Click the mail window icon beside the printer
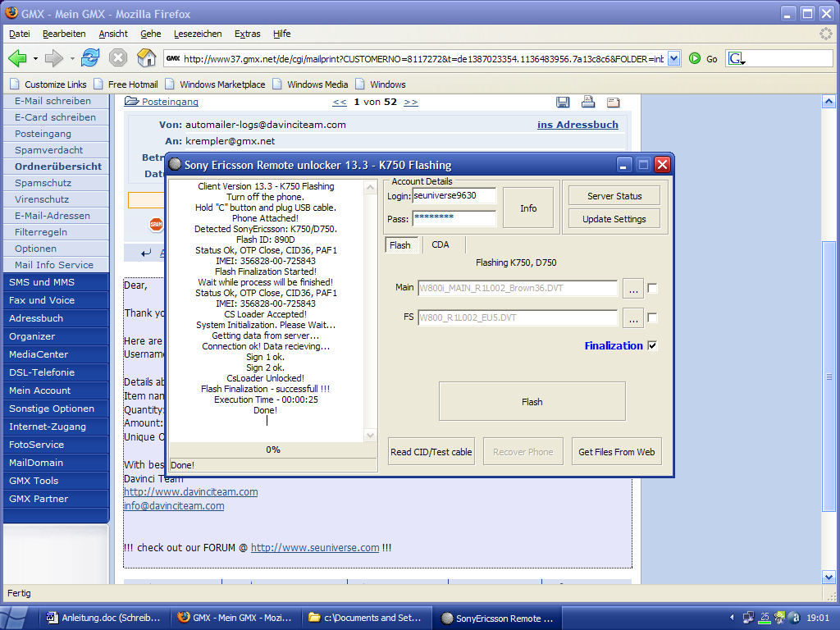Screen dimensions: 840x630 click(614, 102)
